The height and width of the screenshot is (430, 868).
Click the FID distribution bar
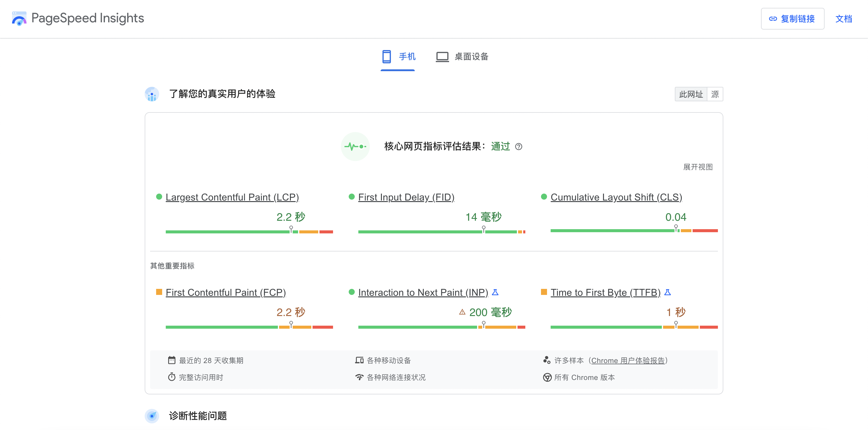(x=442, y=232)
